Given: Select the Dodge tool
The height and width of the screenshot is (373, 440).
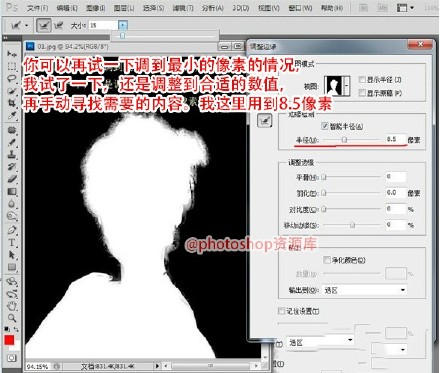Looking at the screenshot, I should (12, 216).
